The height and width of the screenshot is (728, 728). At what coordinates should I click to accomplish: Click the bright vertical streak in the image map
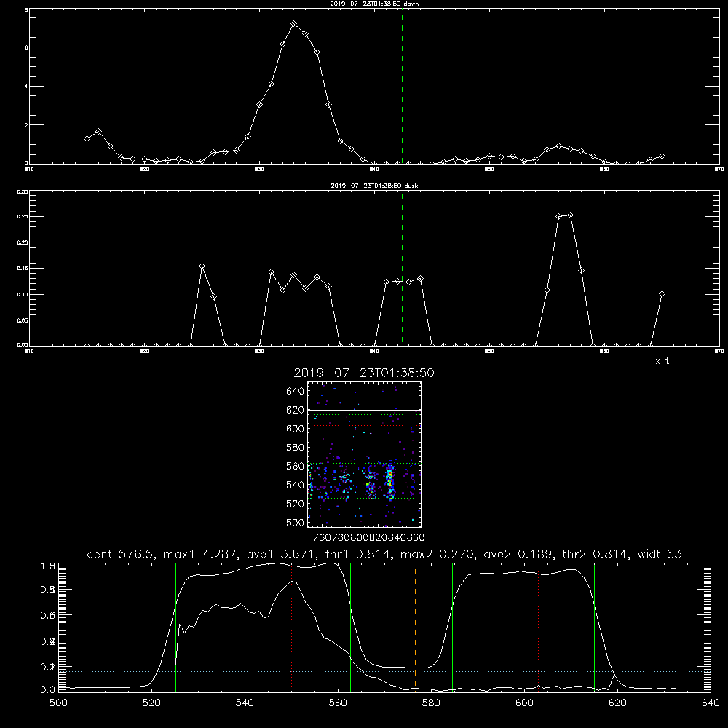390,480
